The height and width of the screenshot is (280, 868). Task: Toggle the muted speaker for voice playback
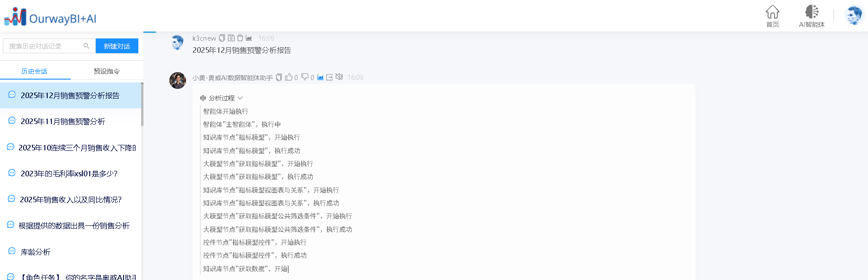click(x=339, y=77)
